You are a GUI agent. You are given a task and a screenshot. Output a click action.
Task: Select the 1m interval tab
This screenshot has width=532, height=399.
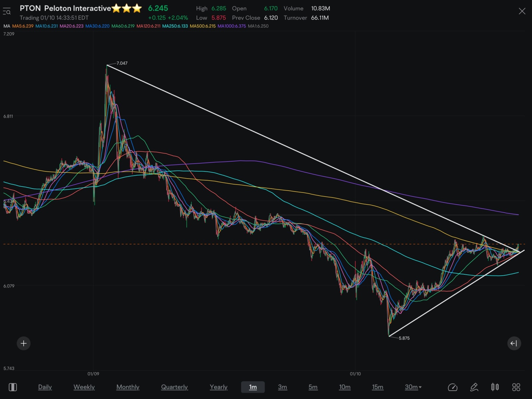pos(253,387)
